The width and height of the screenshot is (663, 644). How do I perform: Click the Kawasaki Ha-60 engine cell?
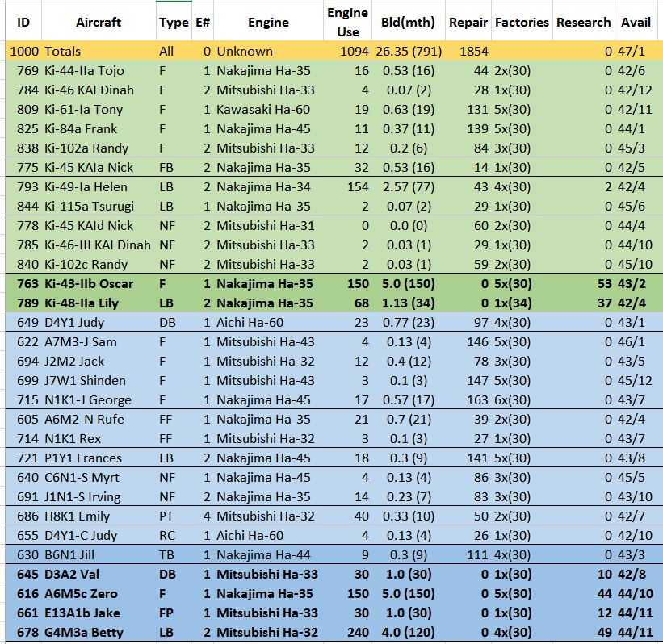[268, 110]
